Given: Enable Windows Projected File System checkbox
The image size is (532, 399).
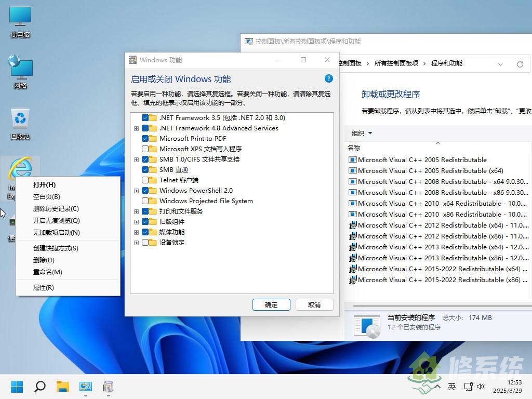Looking at the screenshot, I should click(145, 201).
